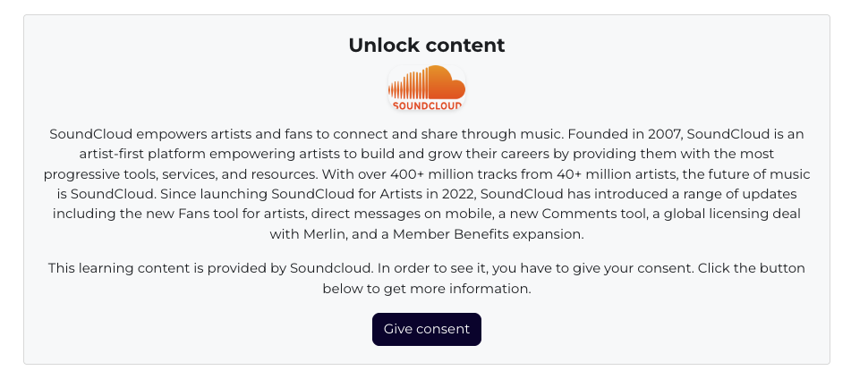Click the SOUNDCLOUD wordmark beneath the cloud

[427, 105]
